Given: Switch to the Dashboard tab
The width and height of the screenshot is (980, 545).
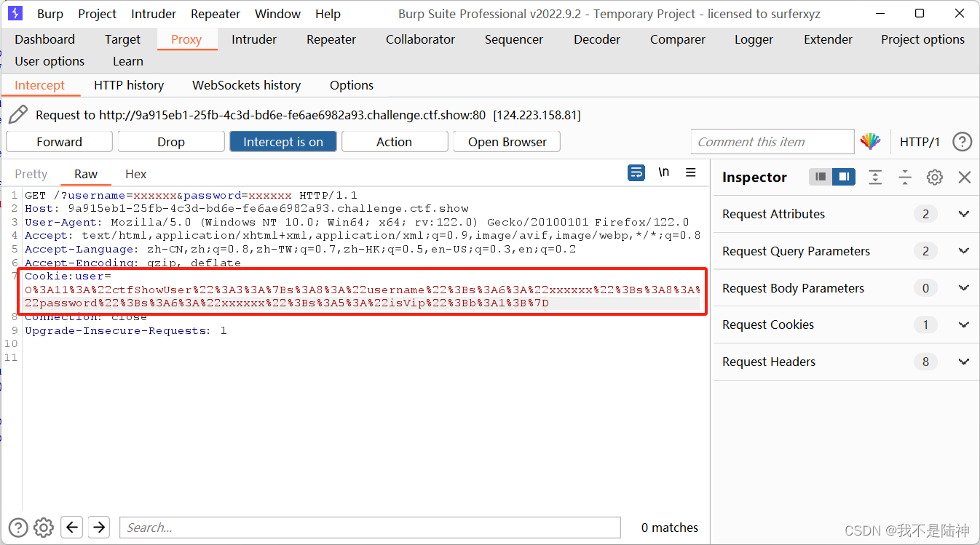Looking at the screenshot, I should click(44, 39).
